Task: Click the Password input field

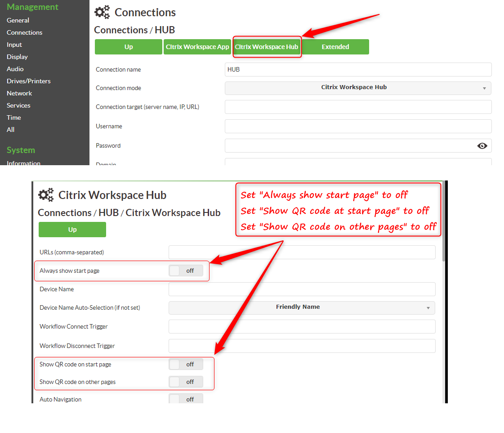Action: (x=358, y=146)
